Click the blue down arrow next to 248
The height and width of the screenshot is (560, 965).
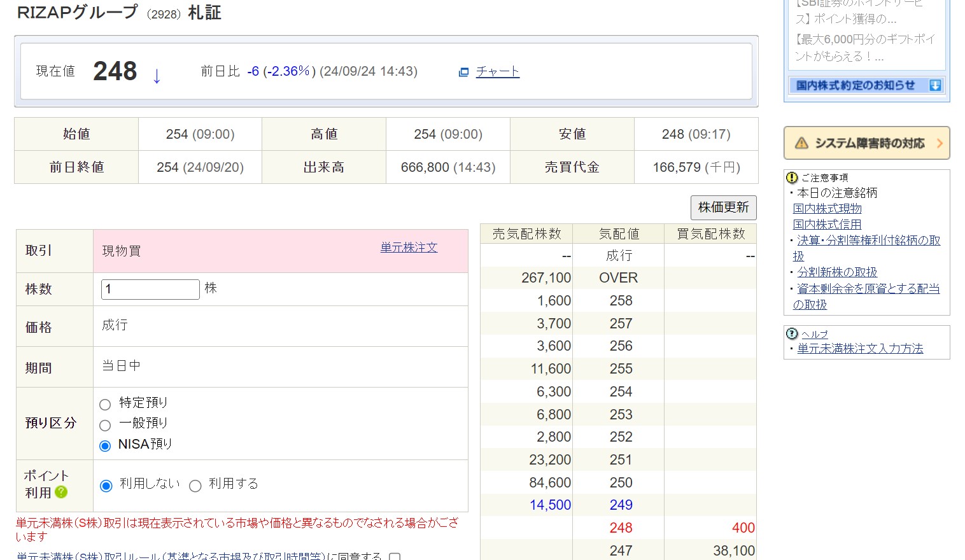coord(157,76)
